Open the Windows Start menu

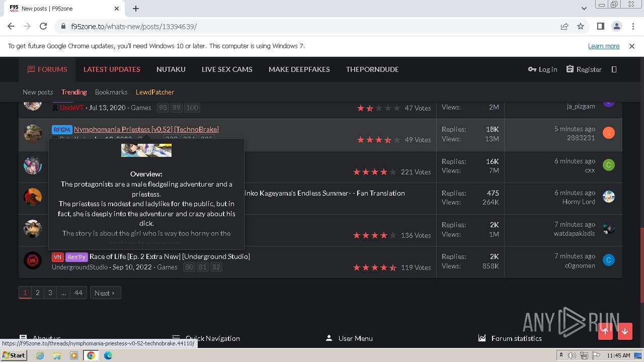coord(14,355)
